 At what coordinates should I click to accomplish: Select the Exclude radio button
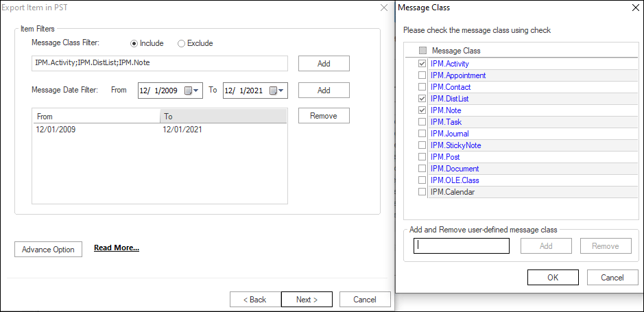click(x=182, y=43)
